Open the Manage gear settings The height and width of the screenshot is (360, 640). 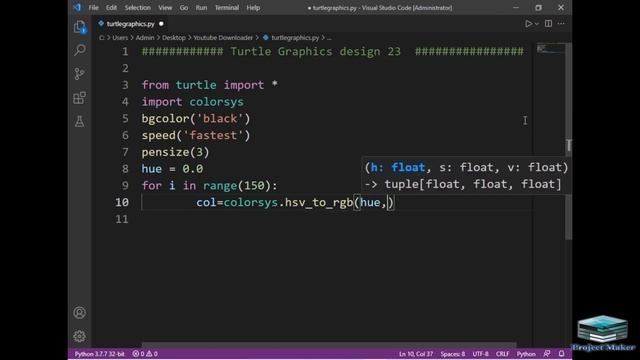click(80, 336)
